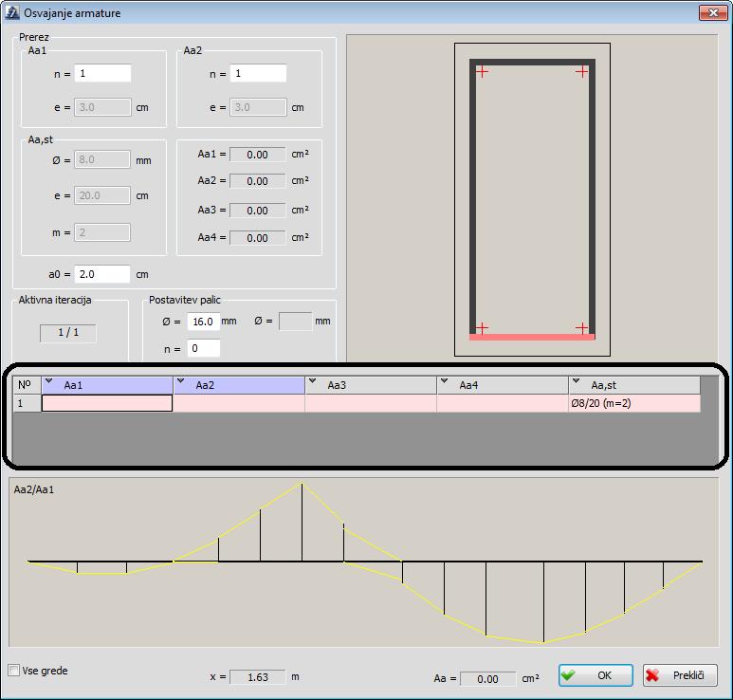This screenshot has width=733, height=700.
Task: Click the a0 cover input 2.0
Action: (x=102, y=274)
